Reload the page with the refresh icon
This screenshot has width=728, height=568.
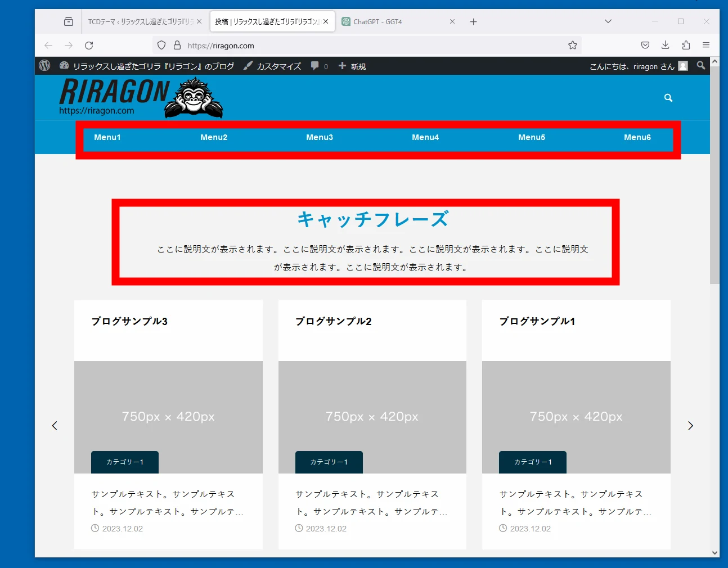89,46
